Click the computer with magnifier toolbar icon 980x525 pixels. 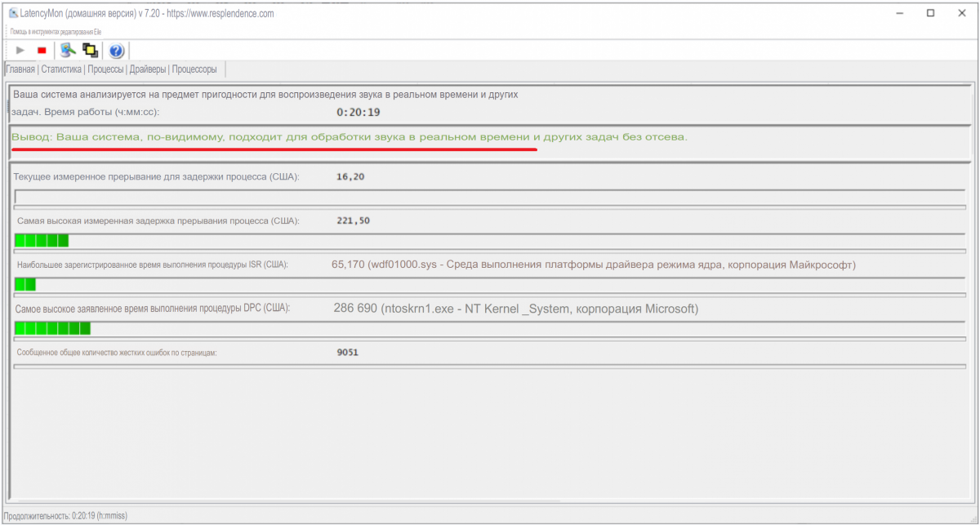[68, 51]
